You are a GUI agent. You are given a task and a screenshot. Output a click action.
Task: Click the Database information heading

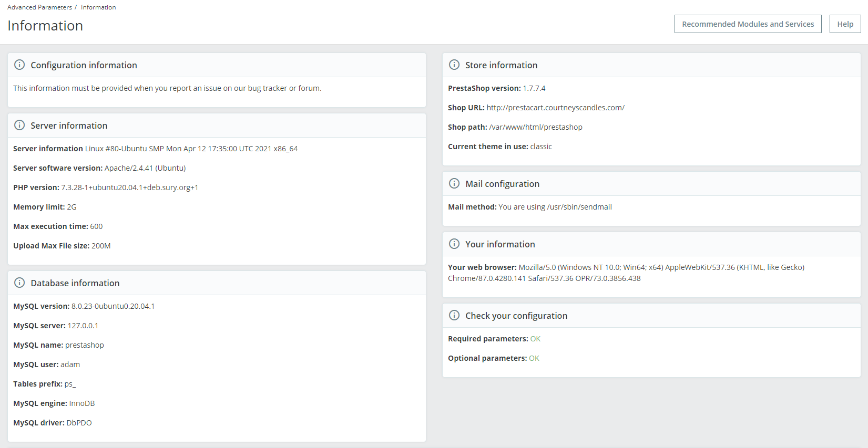point(75,283)
